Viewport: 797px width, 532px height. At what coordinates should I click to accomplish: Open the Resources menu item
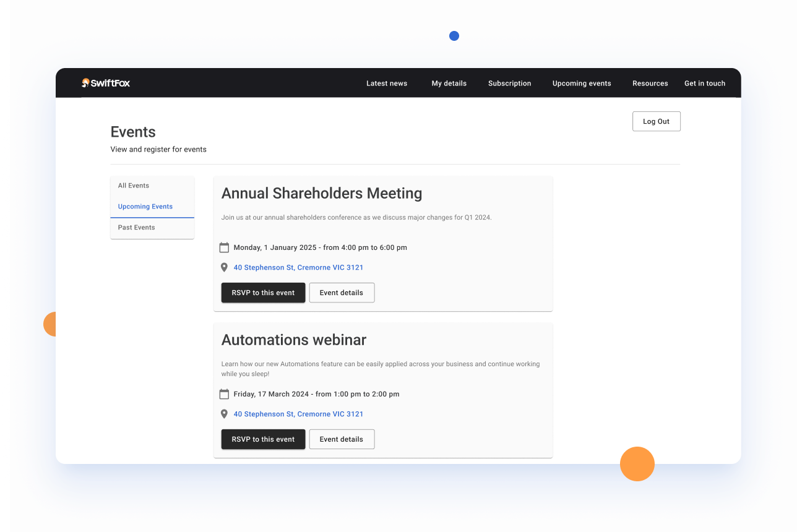650,83
